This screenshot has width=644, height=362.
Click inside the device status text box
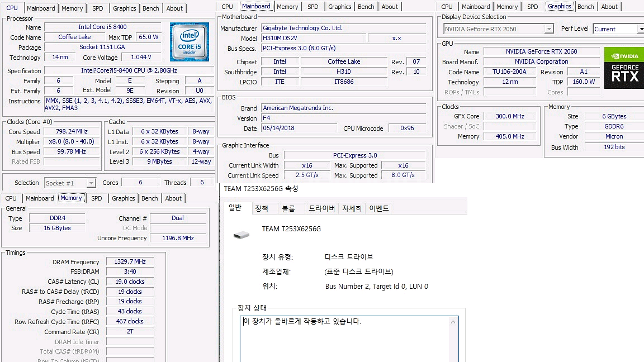(x=349, y=339)
